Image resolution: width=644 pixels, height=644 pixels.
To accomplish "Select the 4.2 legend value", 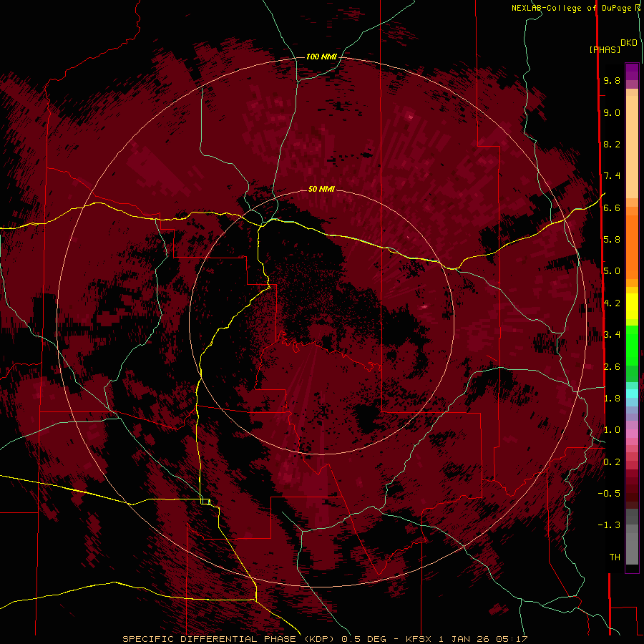I will [612, 303].
